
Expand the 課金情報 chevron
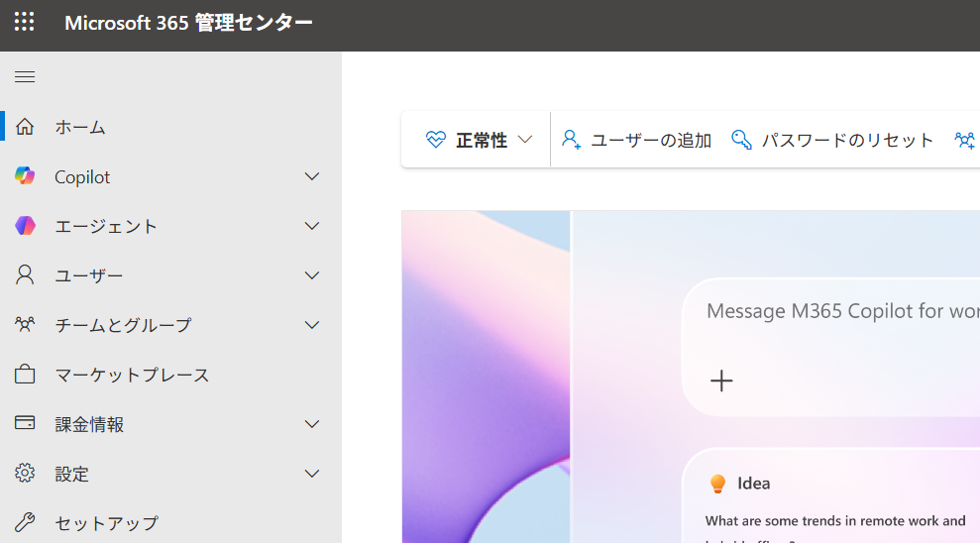312,424
